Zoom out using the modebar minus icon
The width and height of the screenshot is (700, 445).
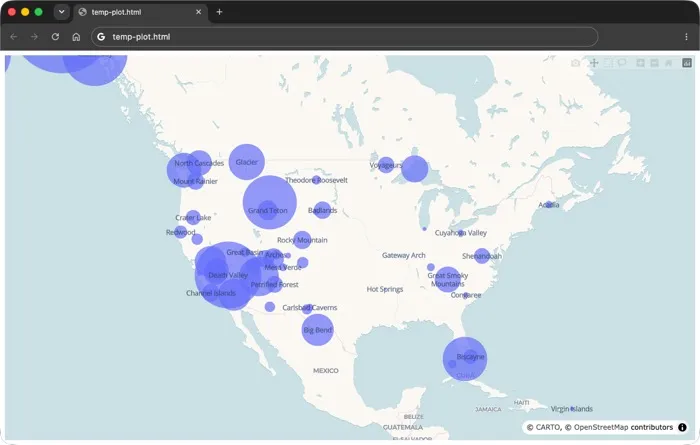(654, 63)
